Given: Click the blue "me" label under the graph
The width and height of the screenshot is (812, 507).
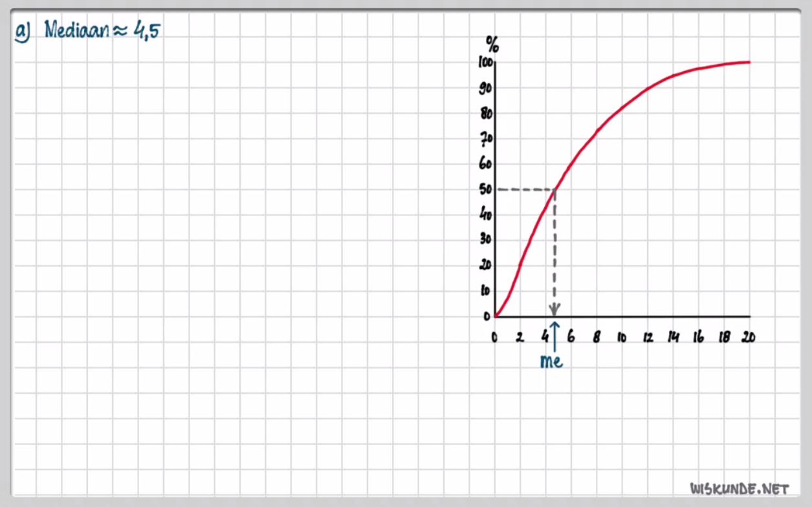Looking at the screenshot, I should point(551,361).
